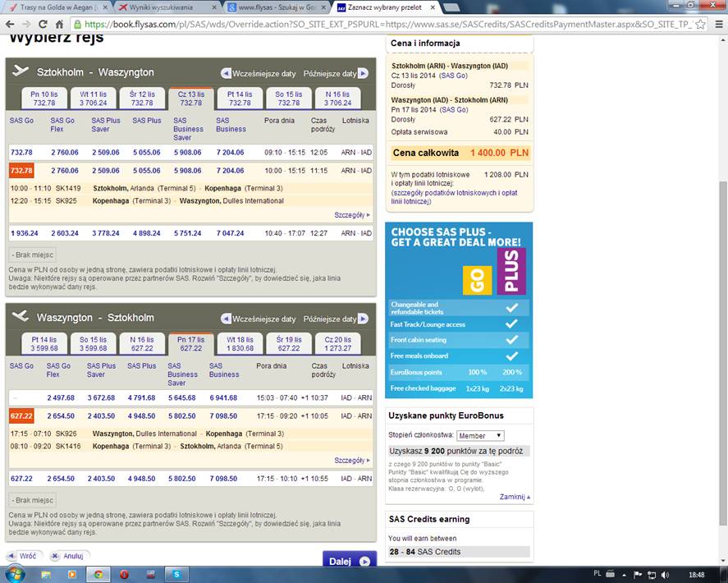Open the airport tax details link
The width and height of the screenshot is (728, 583).
[x=454, y=197]
